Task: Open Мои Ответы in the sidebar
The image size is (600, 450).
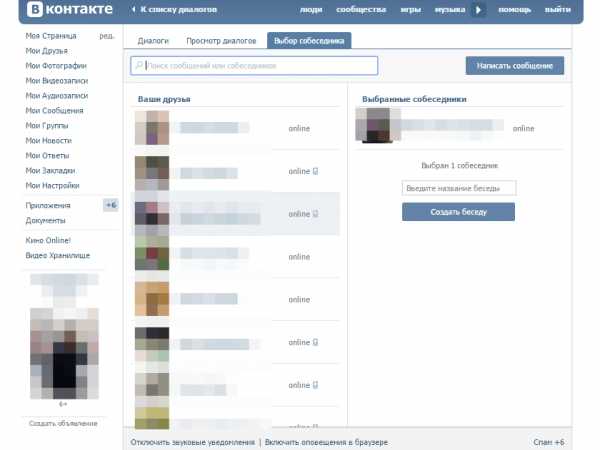Action: coord(47,155)
